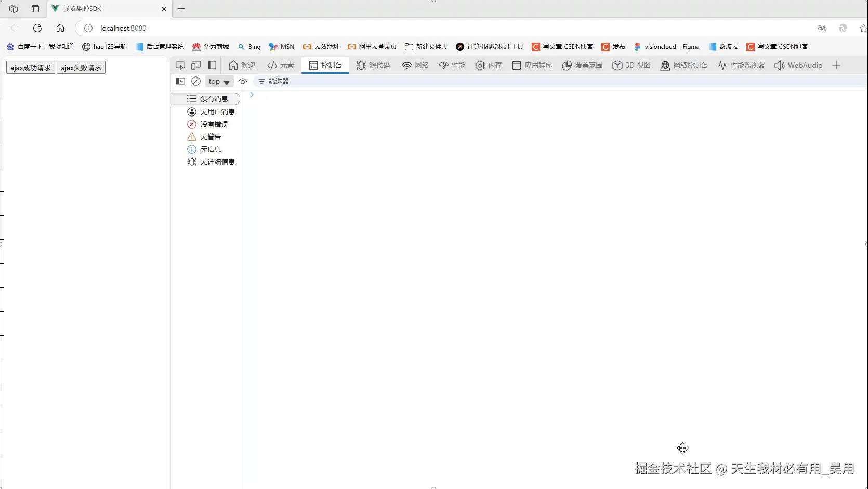This screenshot has height=489, width=868.
Task: Toggle device emulation mode
Action: pos(196,65)
